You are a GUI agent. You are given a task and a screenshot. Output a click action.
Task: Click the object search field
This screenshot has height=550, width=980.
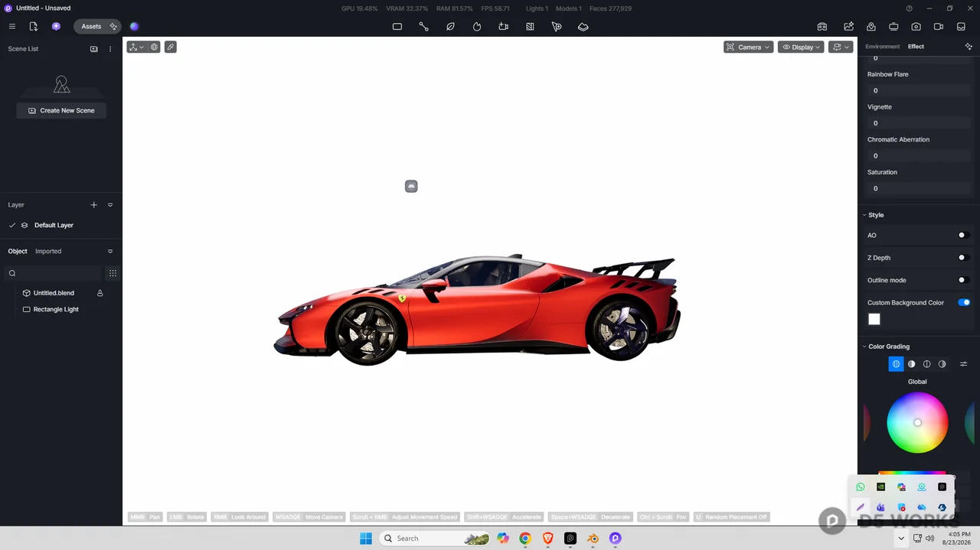point(54,273)
